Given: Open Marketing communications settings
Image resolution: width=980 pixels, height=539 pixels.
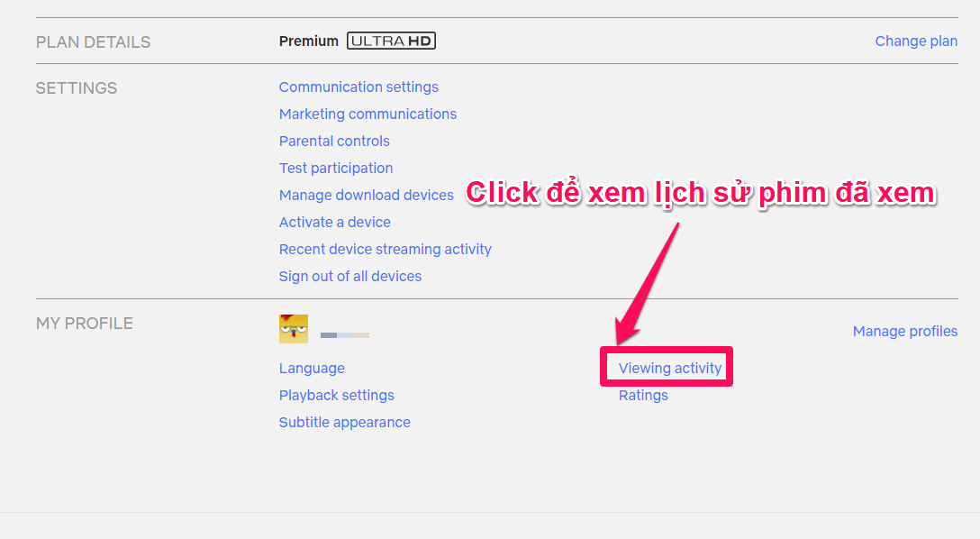Looking at the screenshot, I should click(x=367, y=114).
